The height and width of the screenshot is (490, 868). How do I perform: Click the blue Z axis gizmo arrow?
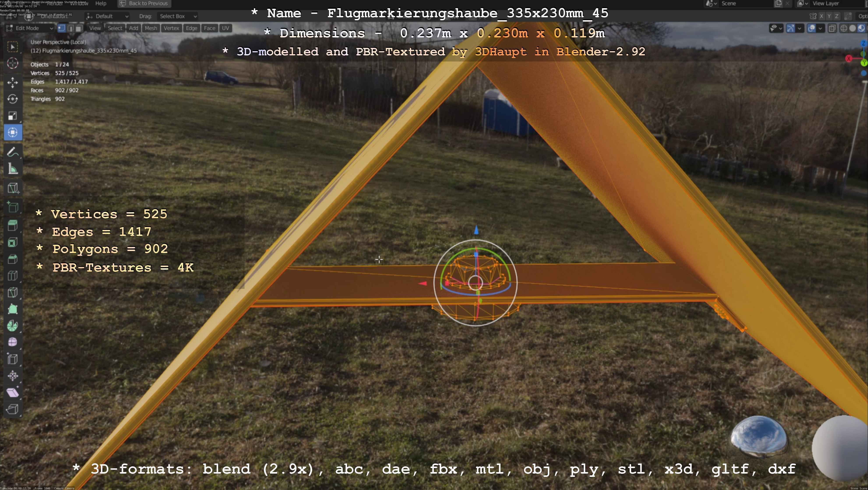pyautogui.click(x=476, y=230)
